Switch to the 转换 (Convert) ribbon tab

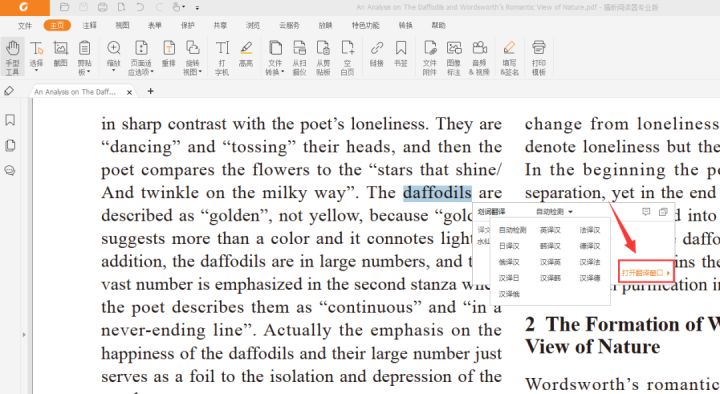coord(405,25)
